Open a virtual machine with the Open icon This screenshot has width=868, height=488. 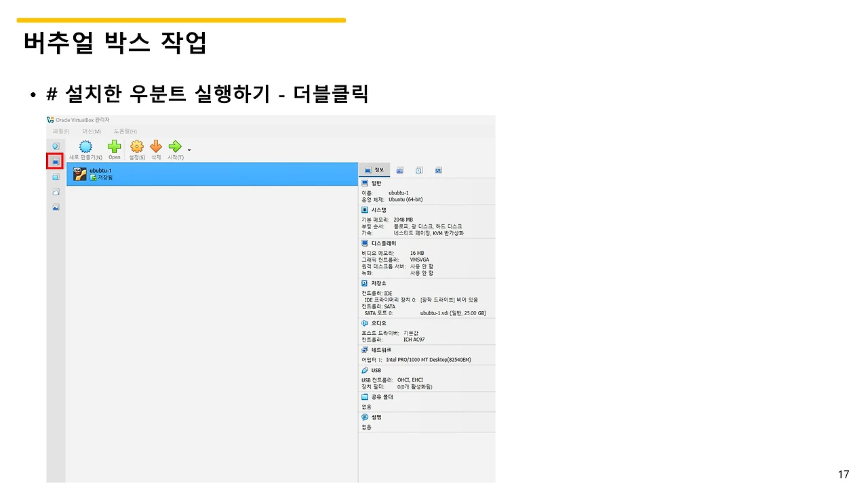pos(113,146)
